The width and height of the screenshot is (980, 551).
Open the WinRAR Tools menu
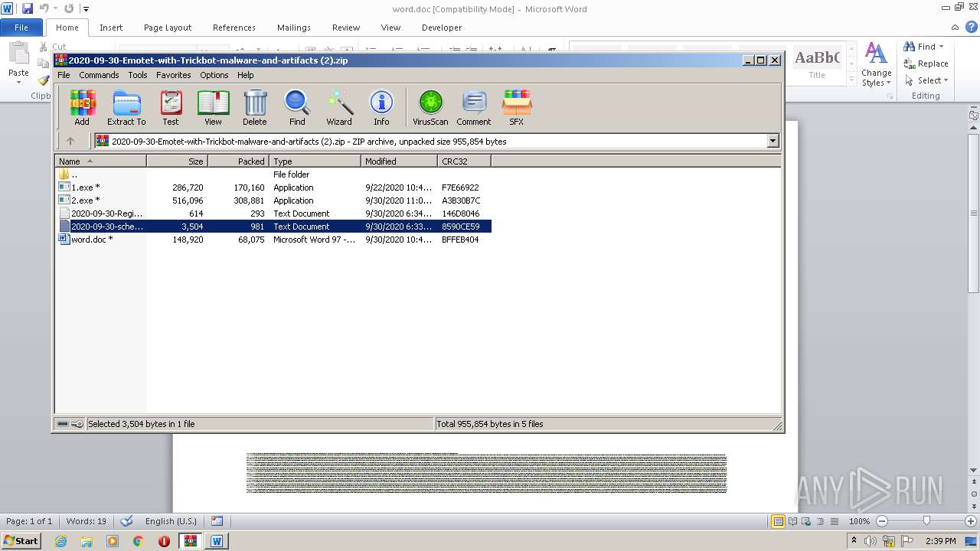tap(138, 75)
